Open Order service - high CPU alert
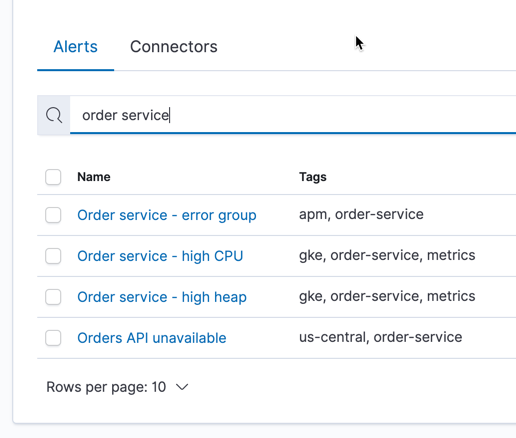This screenshot has width=516, height=438. (160, 256)
